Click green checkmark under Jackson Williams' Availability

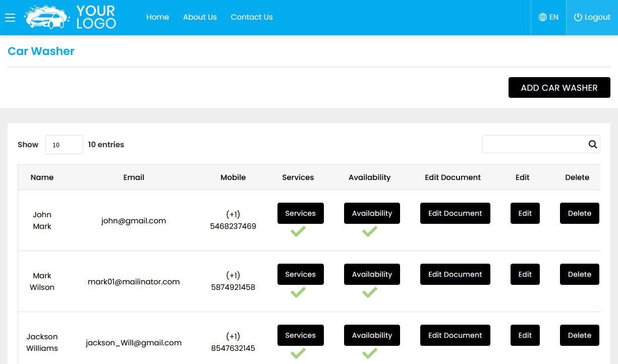coord(370,353)
